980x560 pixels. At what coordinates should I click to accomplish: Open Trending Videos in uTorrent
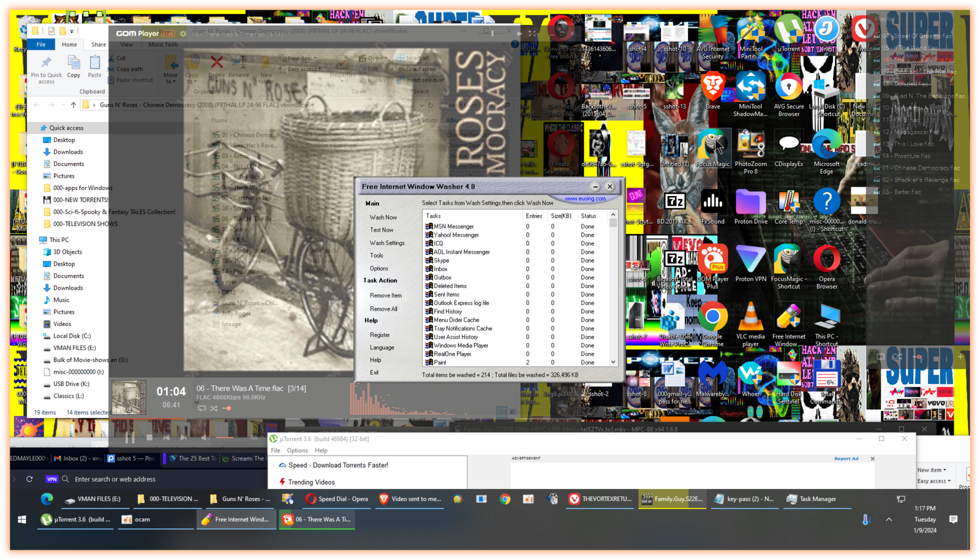(x=311, y=482)
